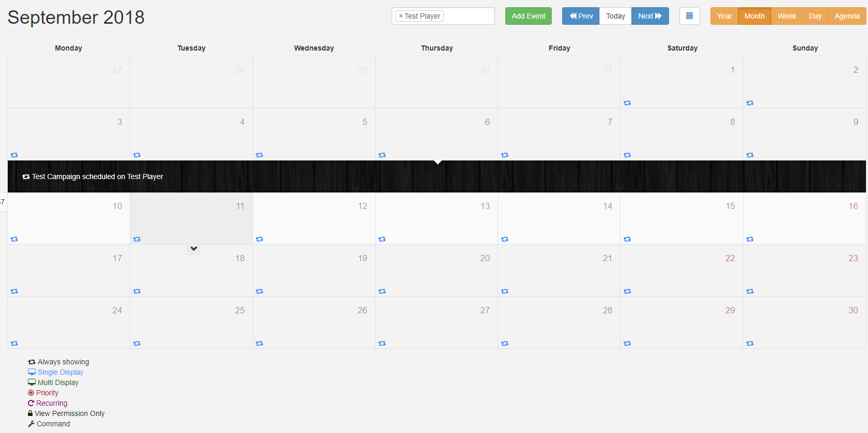Open Test Campaign scheduled on Test Player event

click(x=97, y=177)
